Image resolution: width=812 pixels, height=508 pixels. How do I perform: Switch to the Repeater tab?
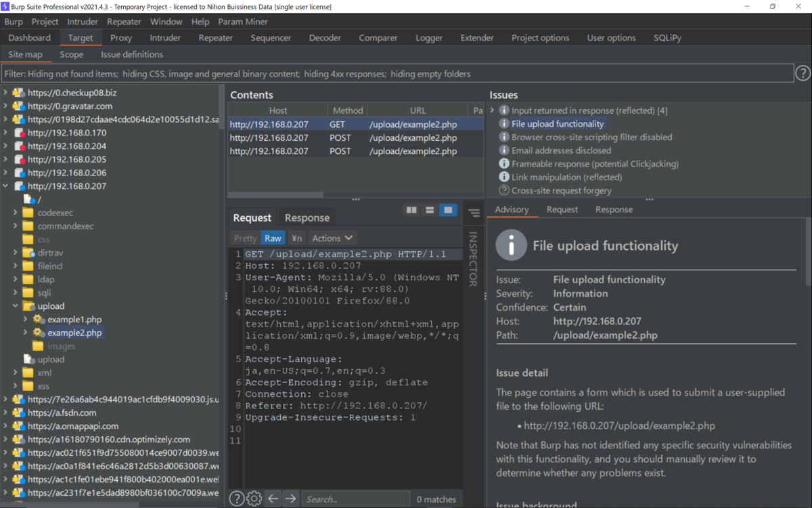coord(216,38)
